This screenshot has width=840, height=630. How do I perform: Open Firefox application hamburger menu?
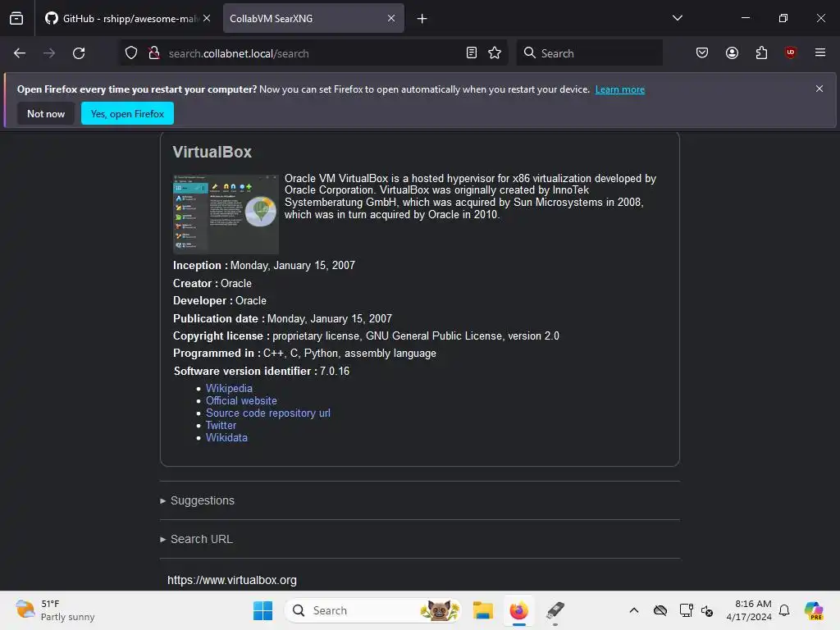pyautogui.click(x=819, y=52)
